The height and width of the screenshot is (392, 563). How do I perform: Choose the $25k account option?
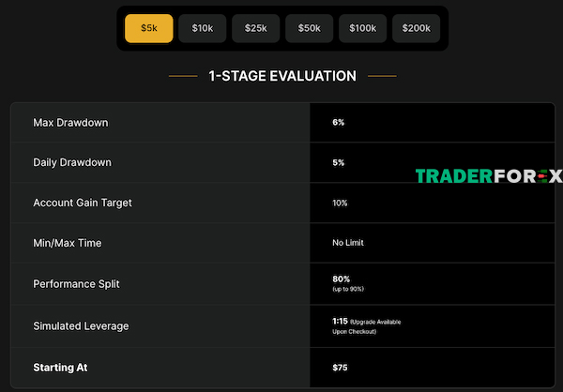pyautogui.click(x=255, y=29)
